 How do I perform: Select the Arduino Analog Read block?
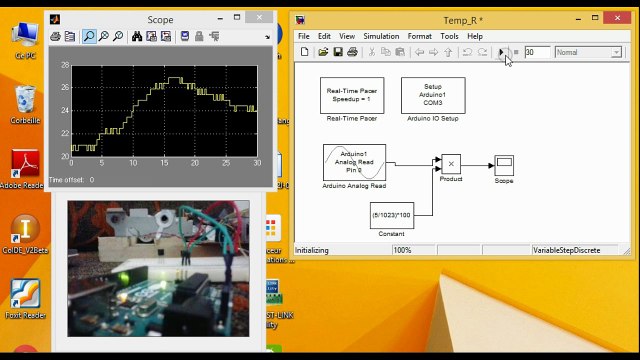(x=354, y=162)
